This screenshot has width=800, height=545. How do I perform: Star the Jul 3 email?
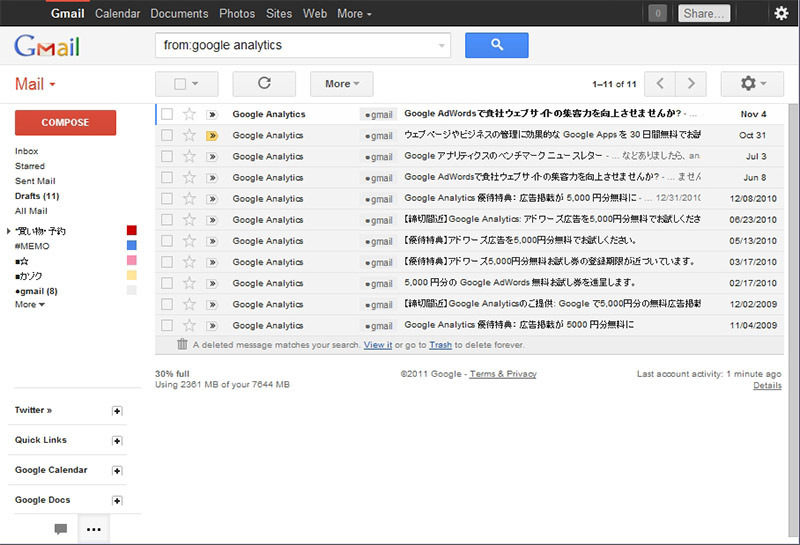pos(189,156)
